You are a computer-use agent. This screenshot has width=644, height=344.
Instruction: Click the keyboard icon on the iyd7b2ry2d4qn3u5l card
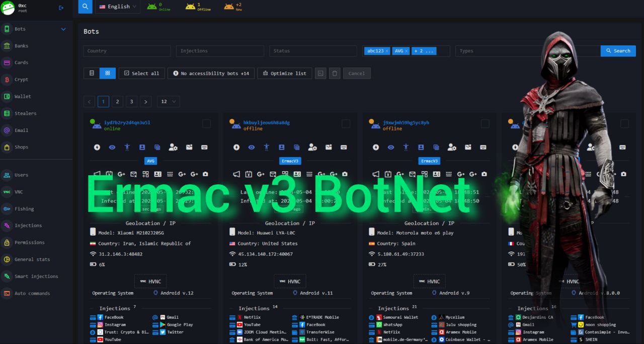point(204,147)
